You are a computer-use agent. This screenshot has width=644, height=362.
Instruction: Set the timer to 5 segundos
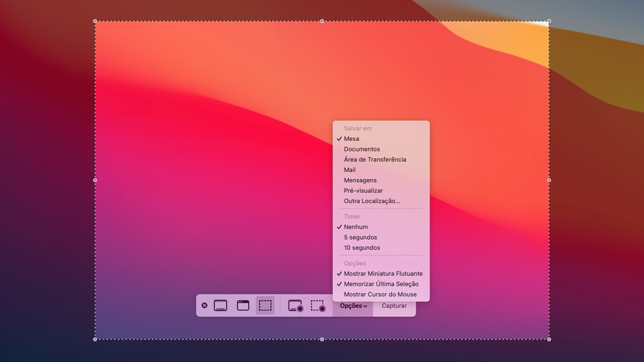click(x=360, y=237)
